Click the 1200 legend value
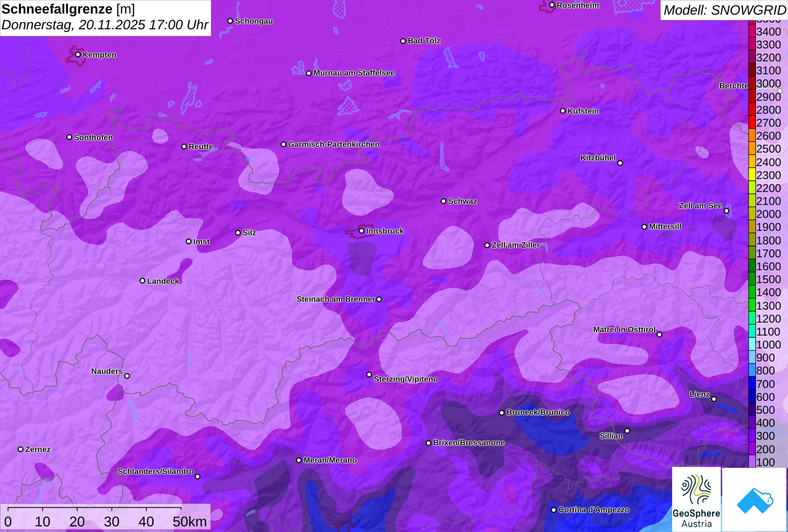This screenshot has height=532, width=788. [x=768, y=319]
